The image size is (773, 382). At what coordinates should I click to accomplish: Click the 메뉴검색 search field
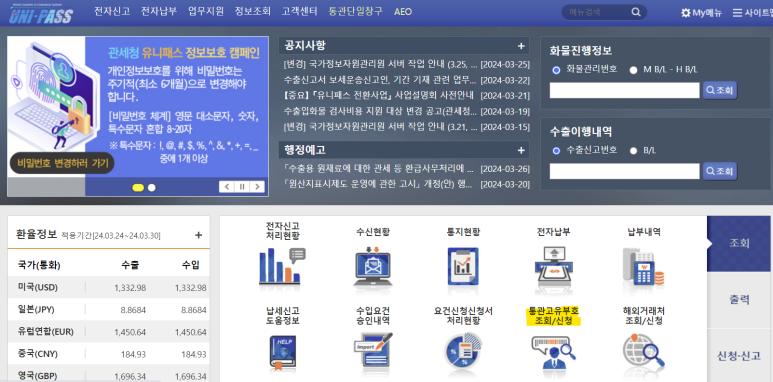597,12
